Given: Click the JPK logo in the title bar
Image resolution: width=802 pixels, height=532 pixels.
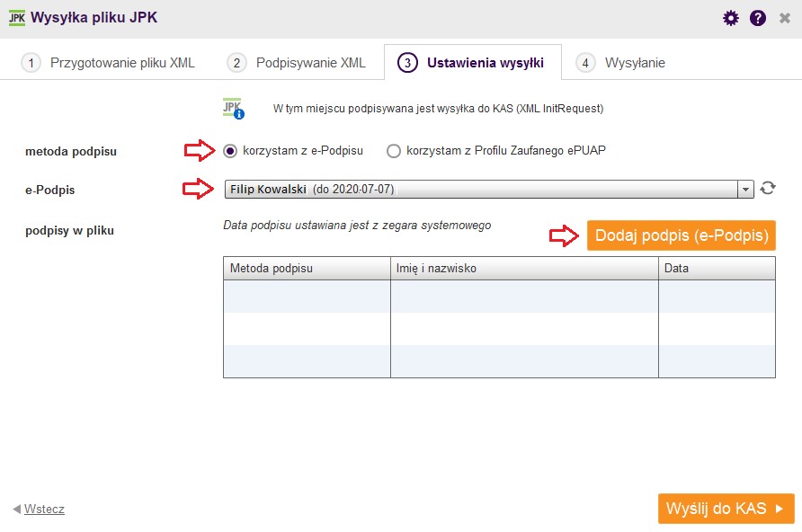Looking at the screenshot, I should coord(17,18).
